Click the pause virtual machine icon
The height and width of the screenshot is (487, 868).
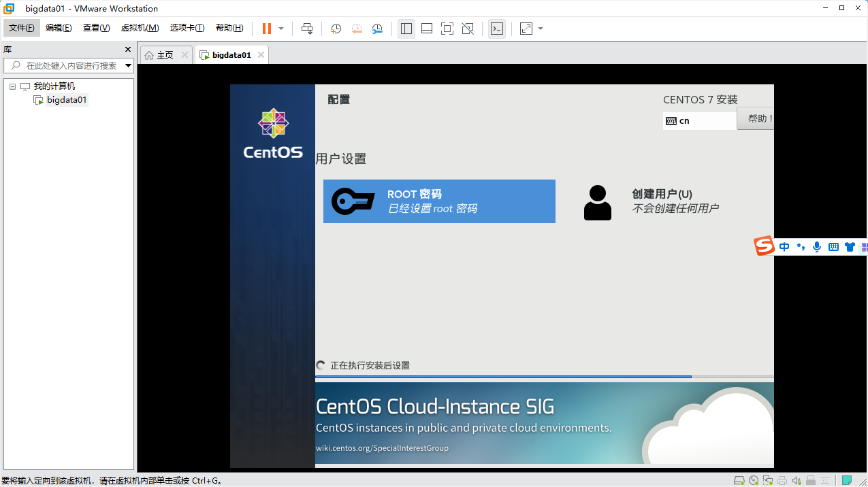pos(266,29)
